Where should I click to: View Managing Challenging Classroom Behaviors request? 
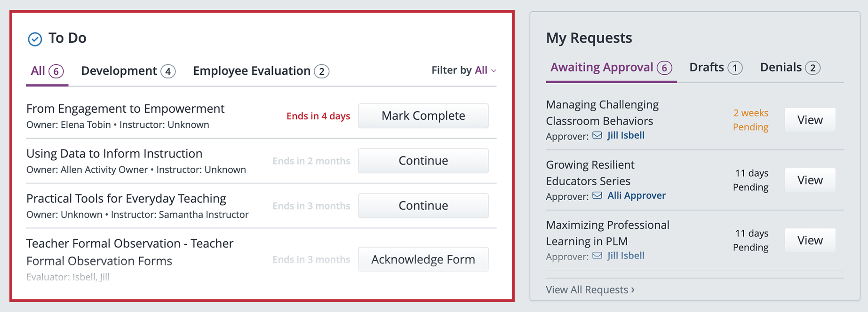coord(810,120)
